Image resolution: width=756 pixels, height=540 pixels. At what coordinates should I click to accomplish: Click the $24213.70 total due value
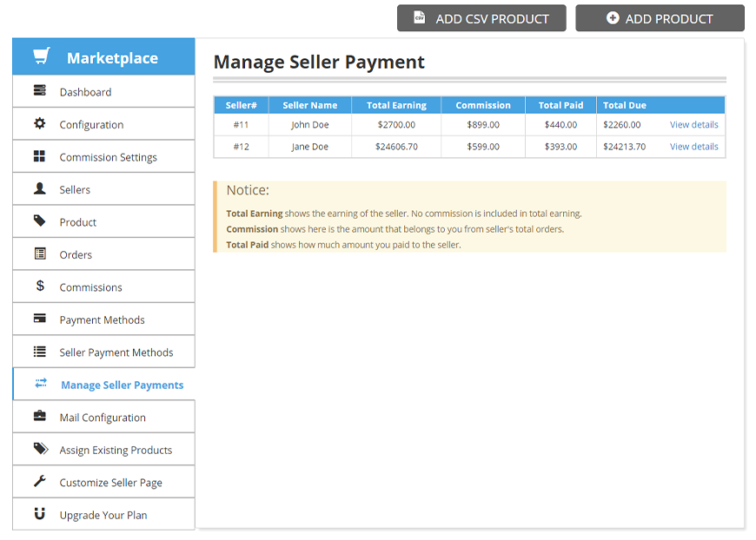[x=625, y=147]
